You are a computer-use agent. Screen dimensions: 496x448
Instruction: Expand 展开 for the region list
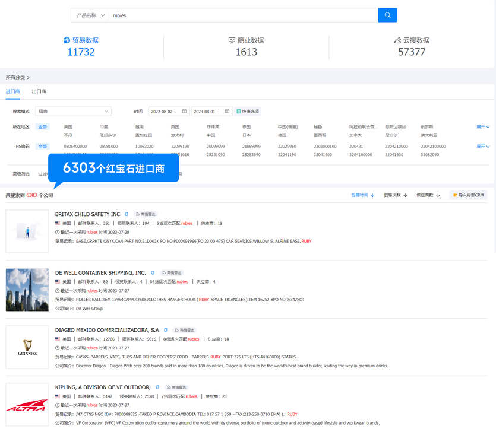tap(483, 127)
